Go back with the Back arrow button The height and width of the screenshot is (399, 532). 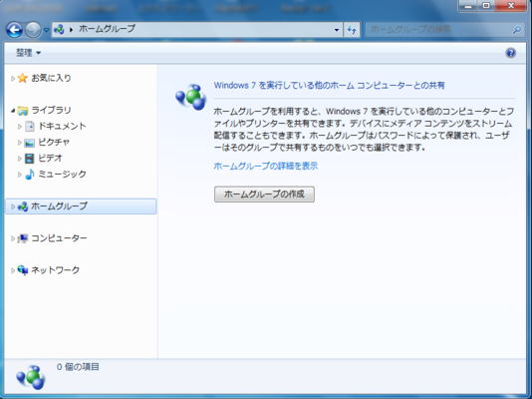(14, 30)
